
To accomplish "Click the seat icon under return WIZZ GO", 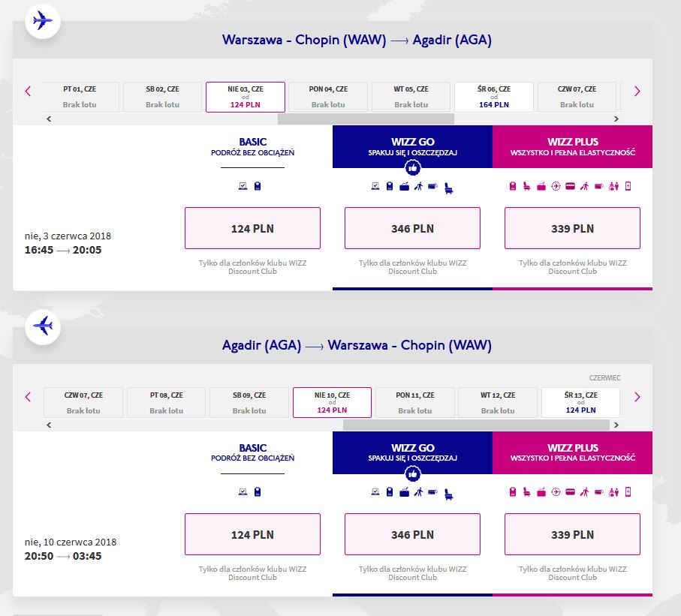I will tap(449, 494).
